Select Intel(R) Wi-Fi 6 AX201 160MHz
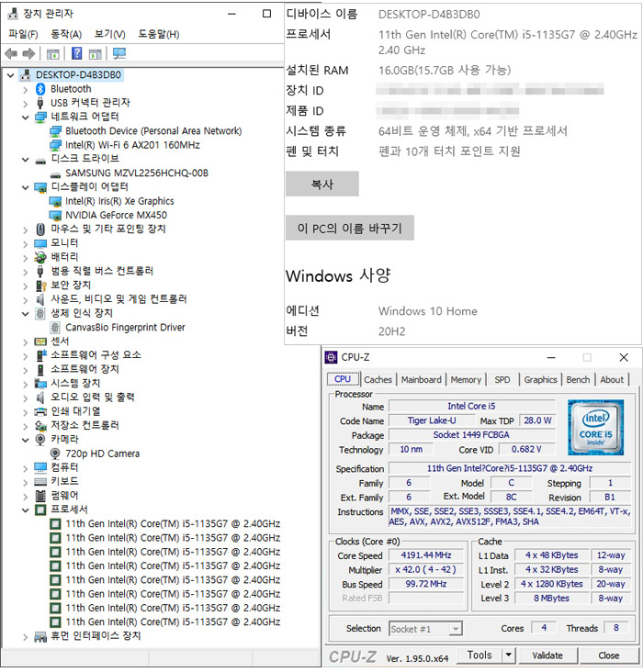643x672 pixels. tap(132, 145)
